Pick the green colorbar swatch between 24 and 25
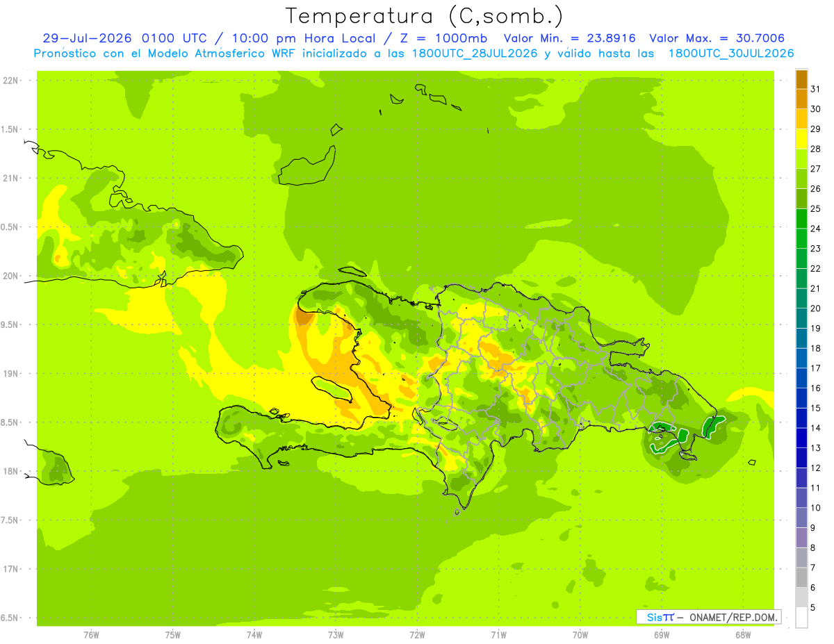The height and width of the screenshot is (644, 834). [801, 218]
